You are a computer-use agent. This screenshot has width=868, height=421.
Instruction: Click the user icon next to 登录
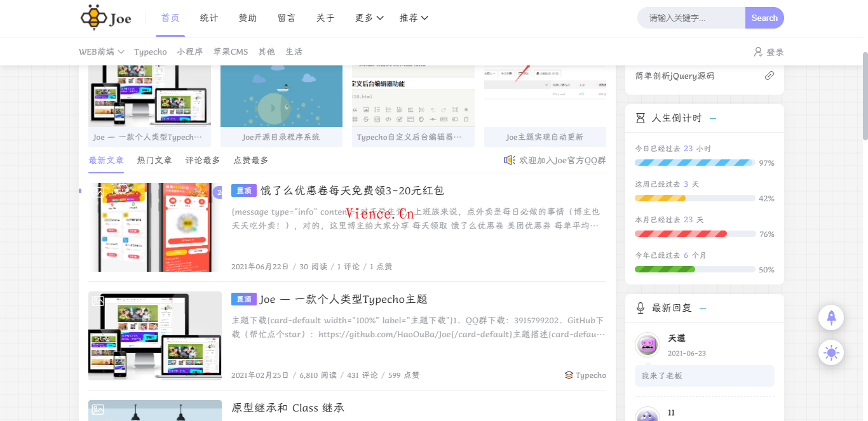757,52
